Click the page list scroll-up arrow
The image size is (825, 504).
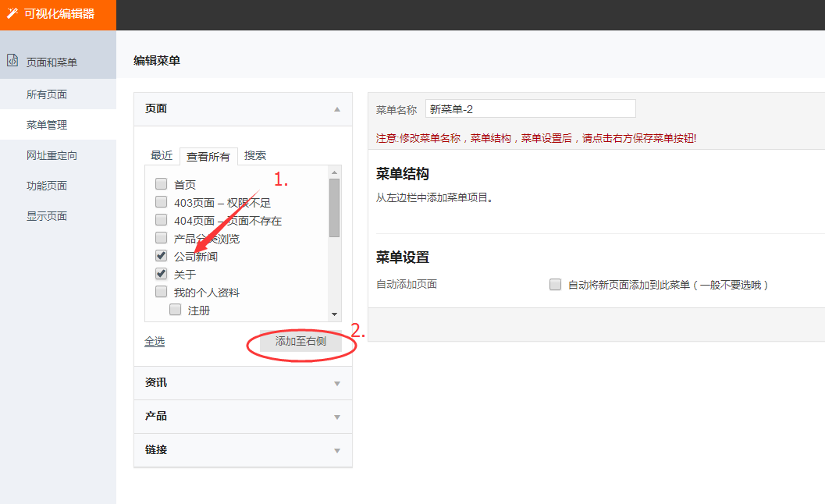click(334, 172)
